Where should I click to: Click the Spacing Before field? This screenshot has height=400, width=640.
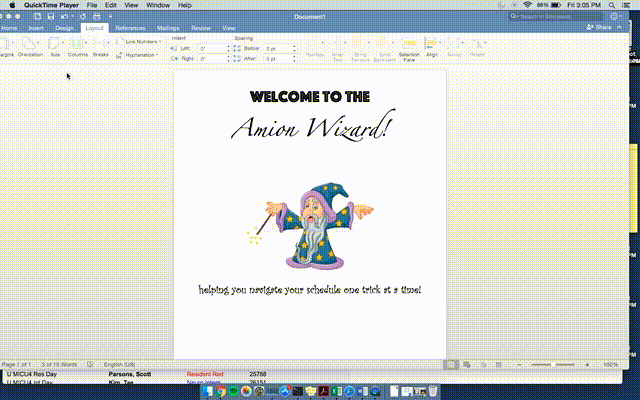[x=278, y=49]
